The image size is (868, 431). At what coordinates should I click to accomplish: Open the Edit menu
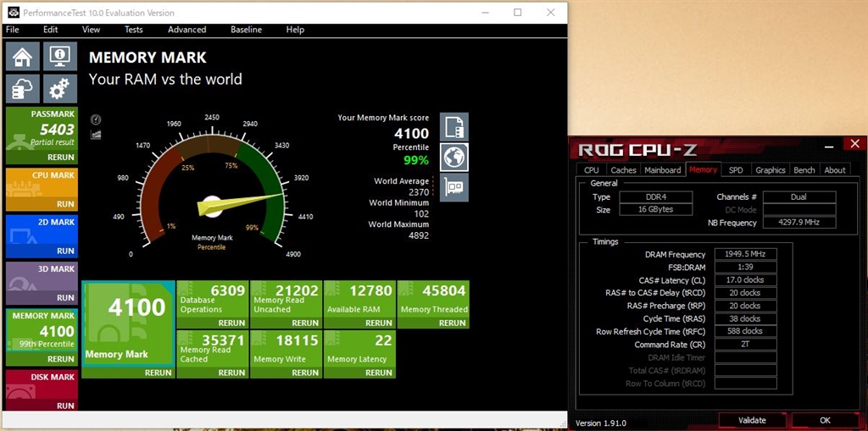pos(50,30)
